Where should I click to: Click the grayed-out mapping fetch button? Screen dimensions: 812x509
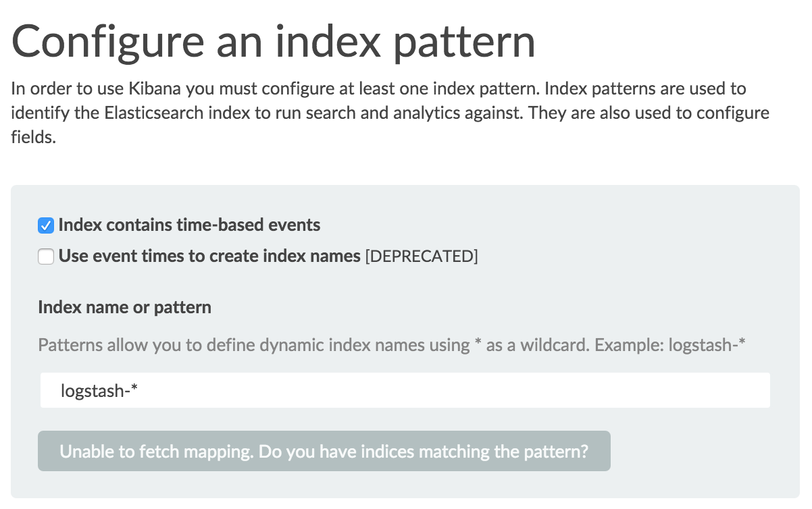pyautogui.click(x=324, y=451)
